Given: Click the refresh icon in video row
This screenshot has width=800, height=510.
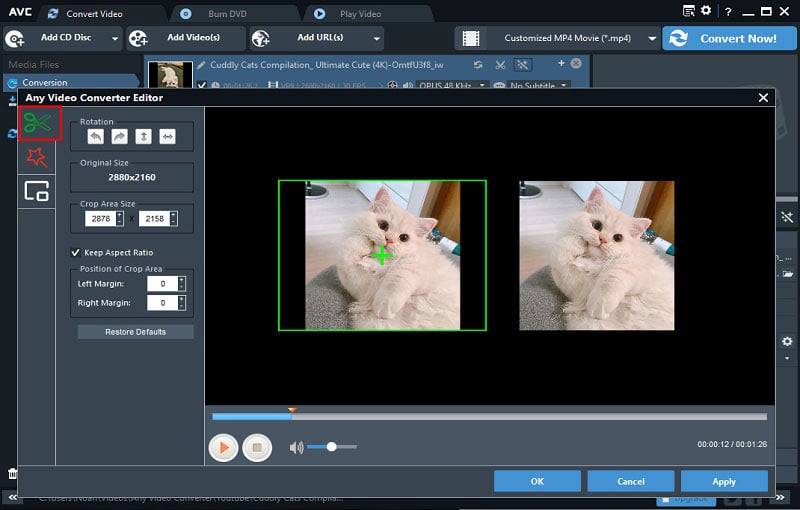Looking at the screenshot, I should 478,65.
